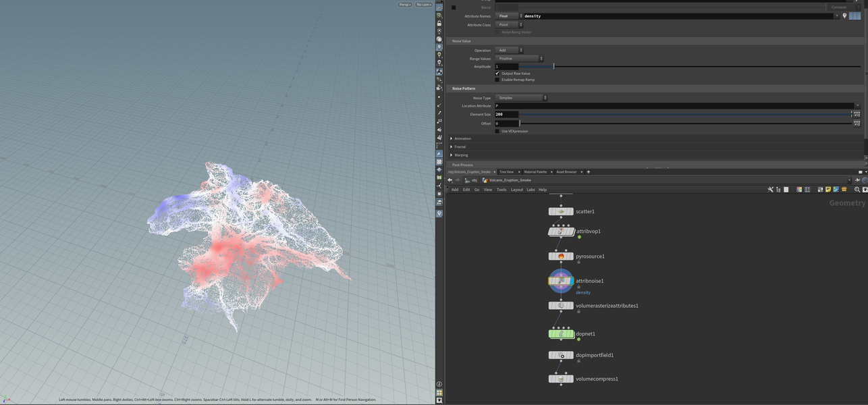Select the attribnoise1 node
Viewport: 868px width, 405px height.
(x=561, y=281)
